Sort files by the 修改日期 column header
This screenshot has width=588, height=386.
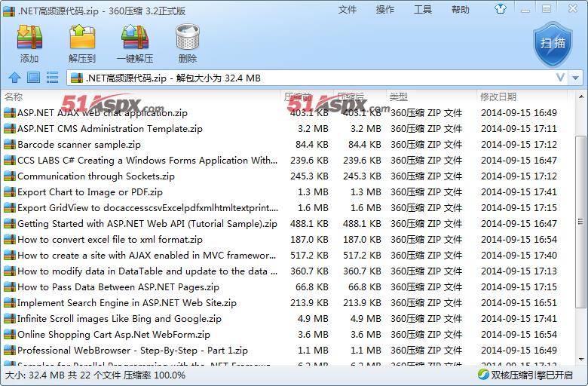click(x=498, y=96)
